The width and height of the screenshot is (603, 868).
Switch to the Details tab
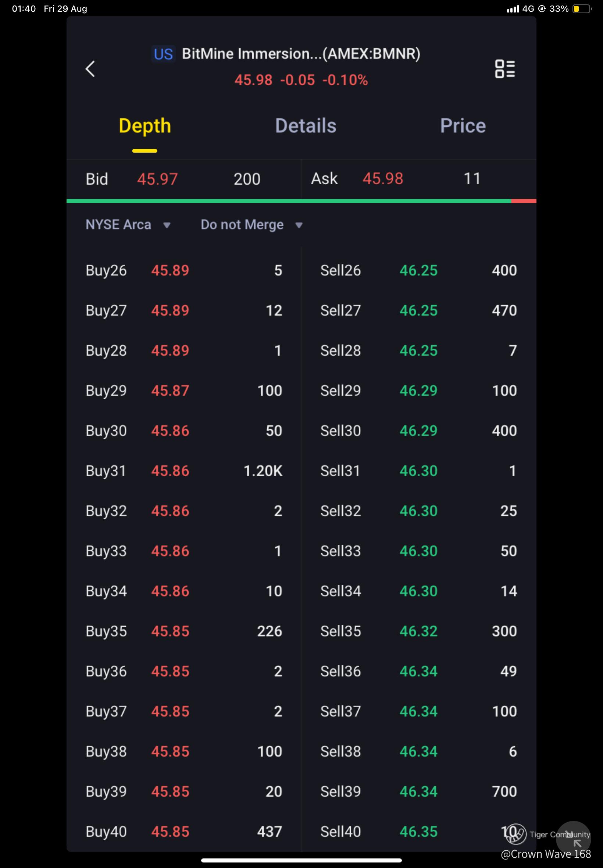click(306, 126)
